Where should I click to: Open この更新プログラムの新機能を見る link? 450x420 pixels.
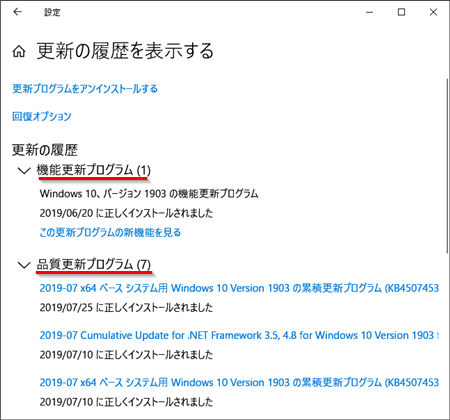pyautogui.click(x=110, y=232)
